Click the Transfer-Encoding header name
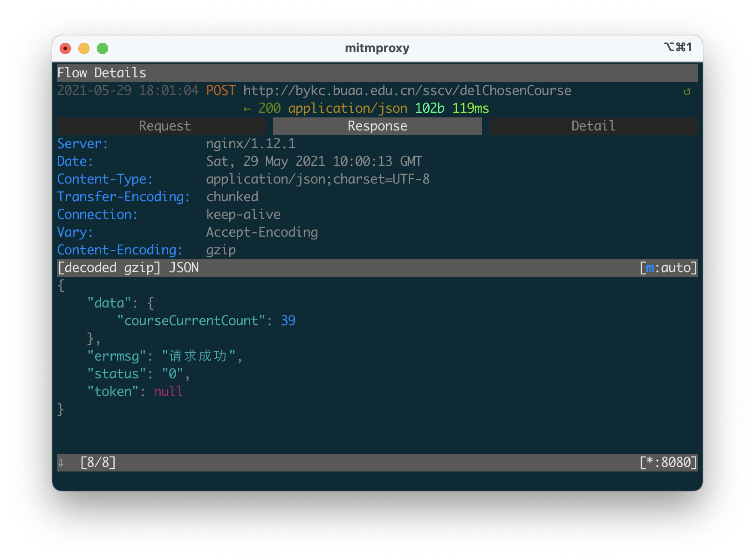 coord(124,197)
